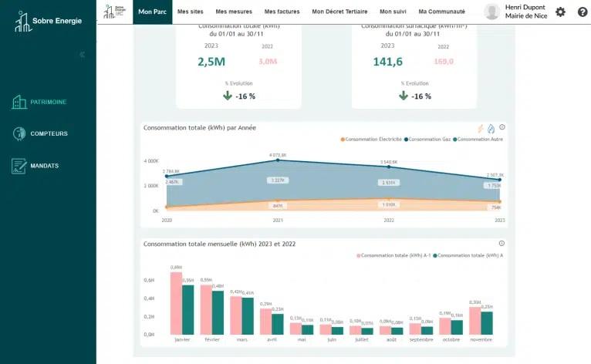Click the Sobre Energie logo in top bar
Viewport: 591px width, 364px height.
(114, 12)
